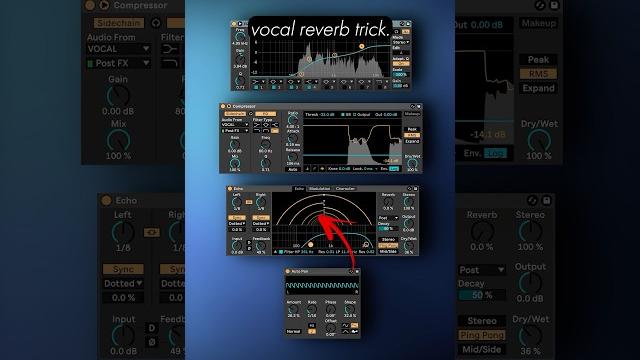Select Expand mode in enlarged right Compressor
640x360 pixels.
tap(538, 88)
